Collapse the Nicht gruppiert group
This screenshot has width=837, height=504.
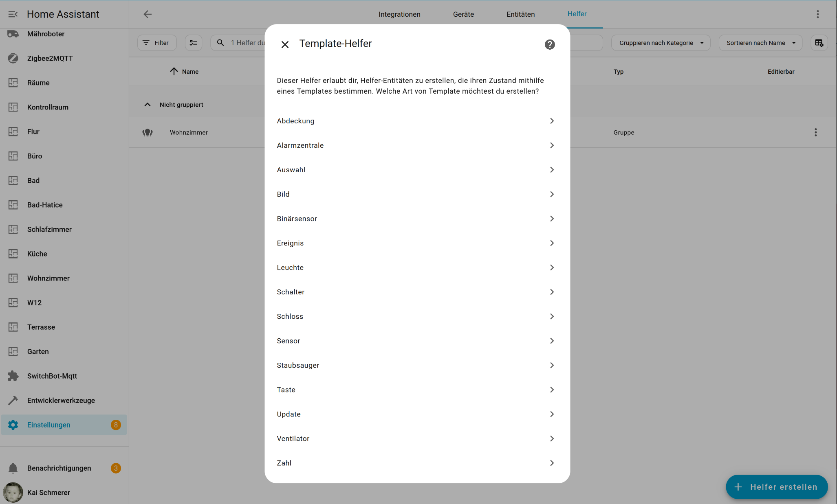click(148, 105)
